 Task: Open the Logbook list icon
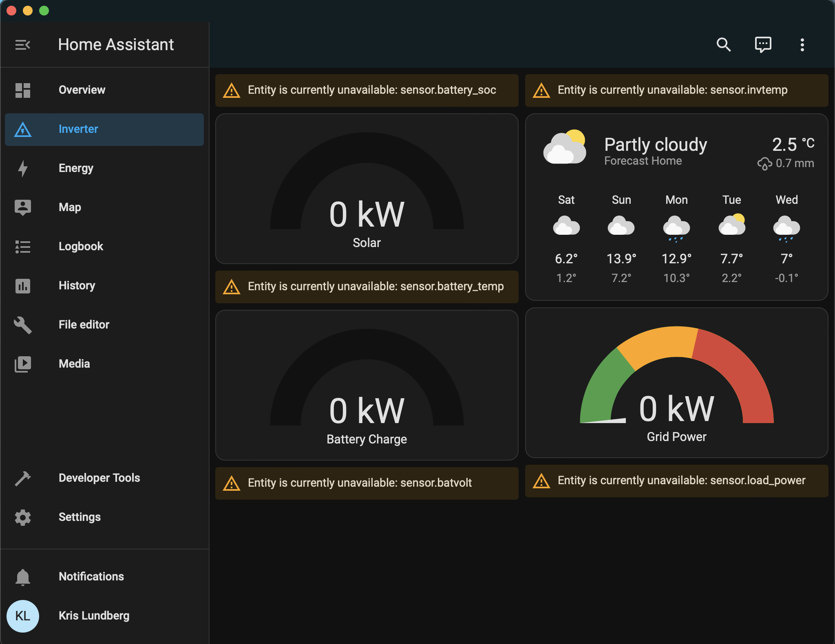(23, 247)
